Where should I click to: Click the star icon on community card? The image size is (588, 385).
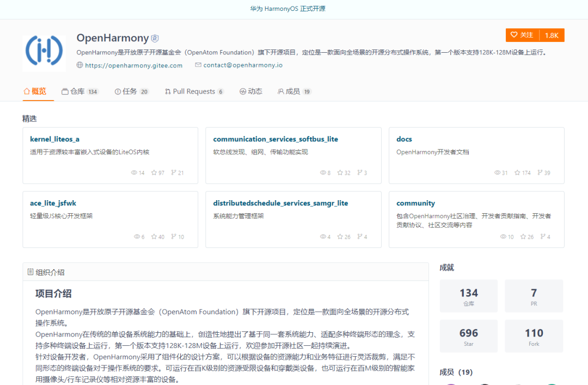pos(523,237)
